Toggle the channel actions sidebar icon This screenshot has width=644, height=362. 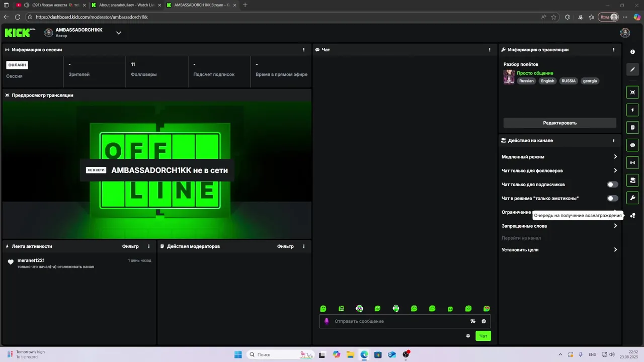point(632,180)
